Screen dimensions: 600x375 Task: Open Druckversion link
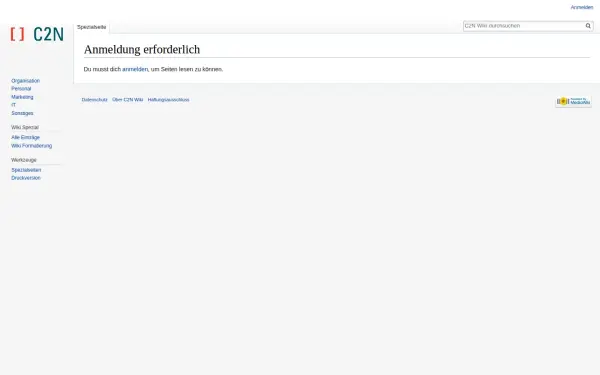pos(26,178)
